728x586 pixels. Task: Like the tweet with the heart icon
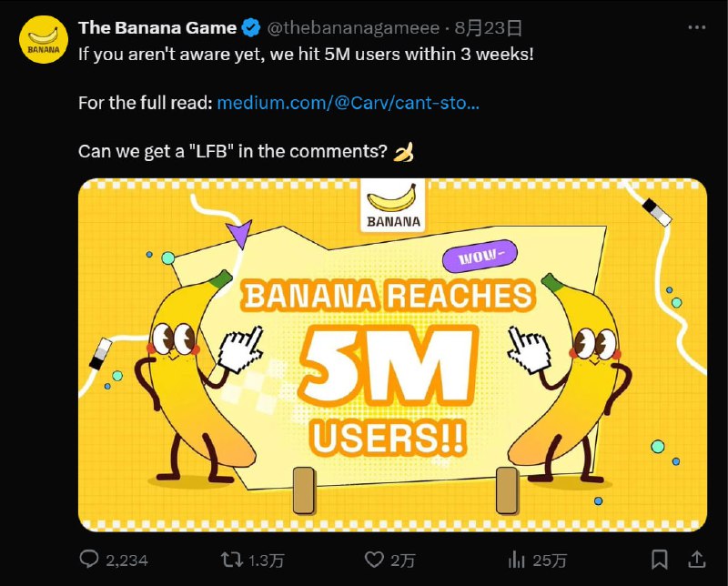click(373, 559)
